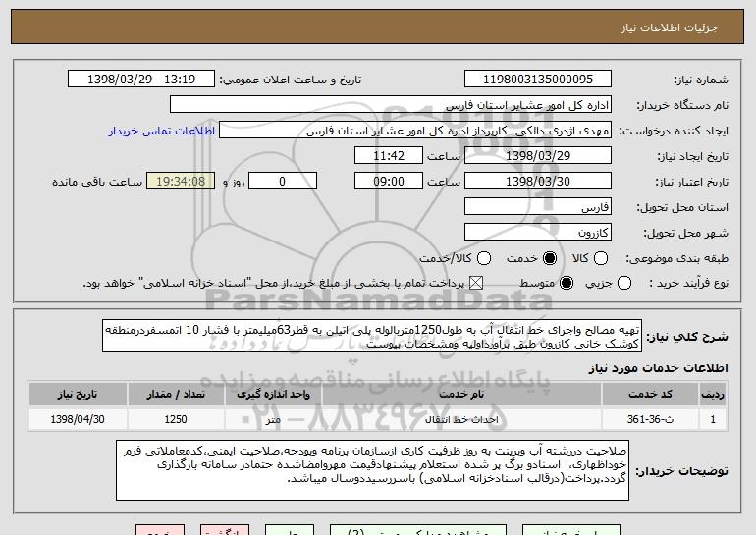The image size is (756, 535).
Task: Click the delivery city field کازرون
Action: (538, 233)
